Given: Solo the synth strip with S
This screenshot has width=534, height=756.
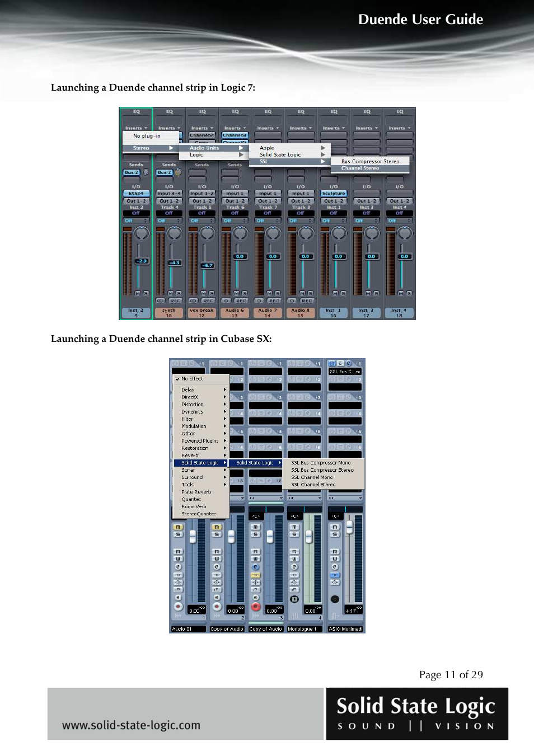Looking at the screenshot, I should pos(179,293).
